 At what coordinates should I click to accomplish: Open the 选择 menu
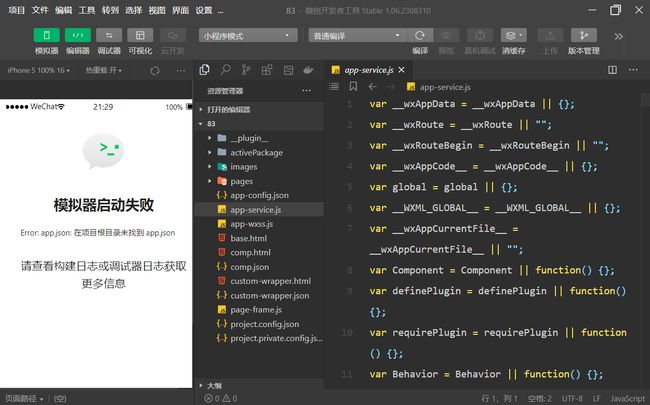point(133,10)
